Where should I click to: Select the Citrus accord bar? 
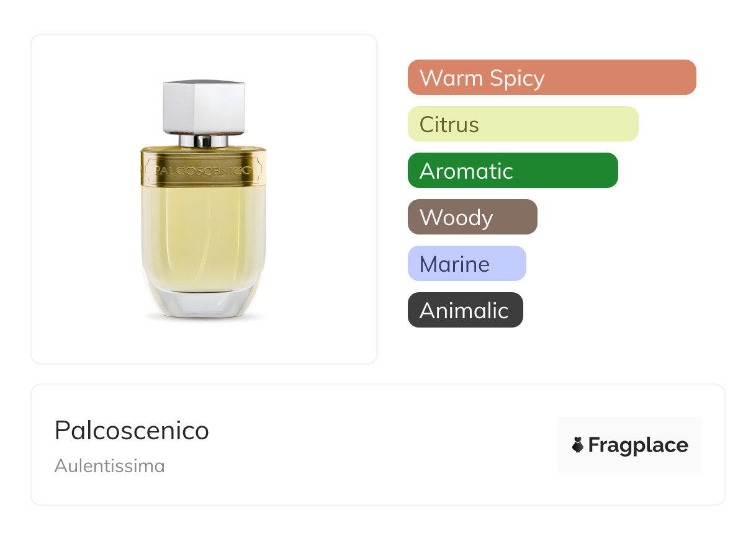[523, 124]
